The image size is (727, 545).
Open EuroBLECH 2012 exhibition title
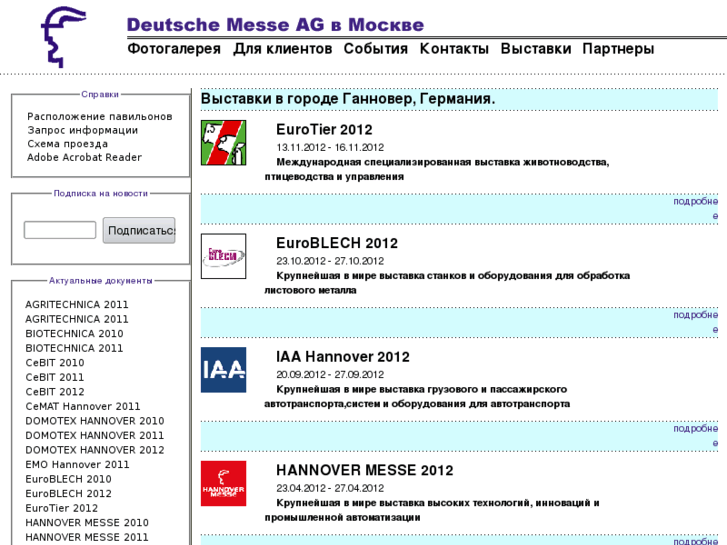click(x=337, y=243)
